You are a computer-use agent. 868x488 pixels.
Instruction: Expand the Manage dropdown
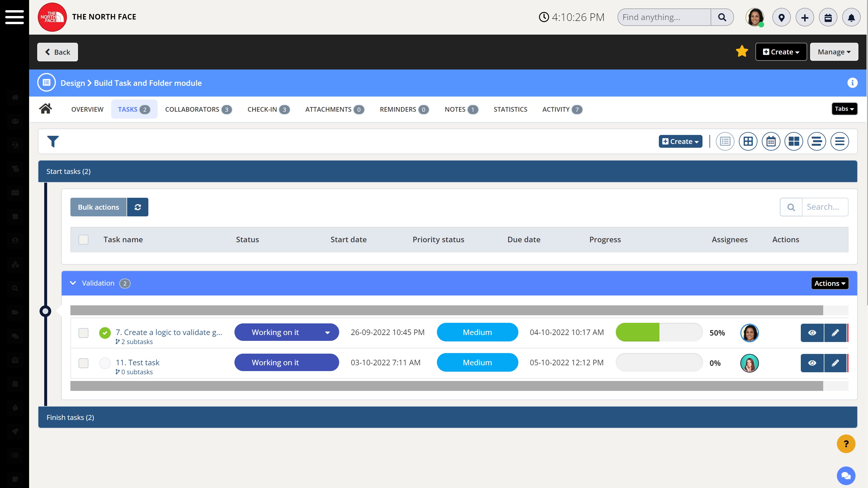834,52
